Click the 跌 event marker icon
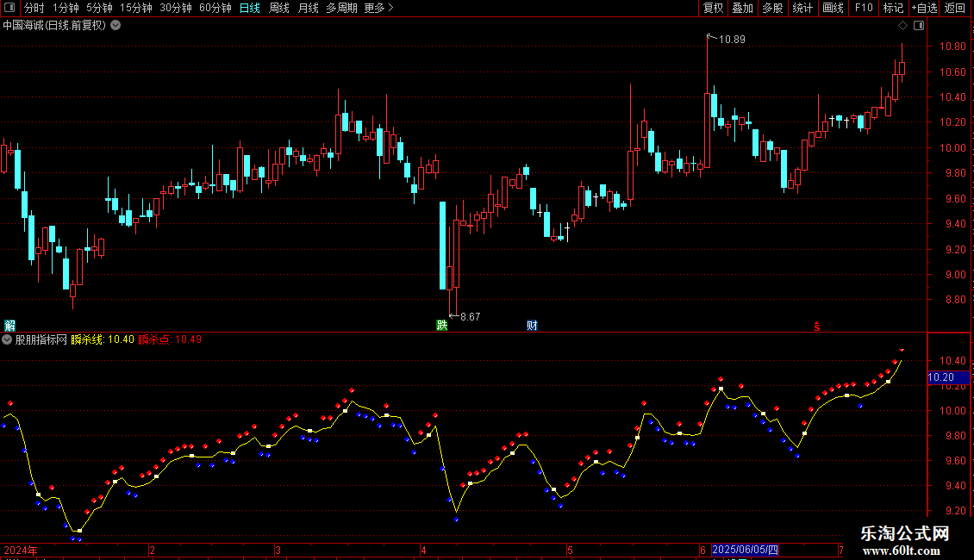The height and width of the screenshot is (560, 974). pos(441,326)
